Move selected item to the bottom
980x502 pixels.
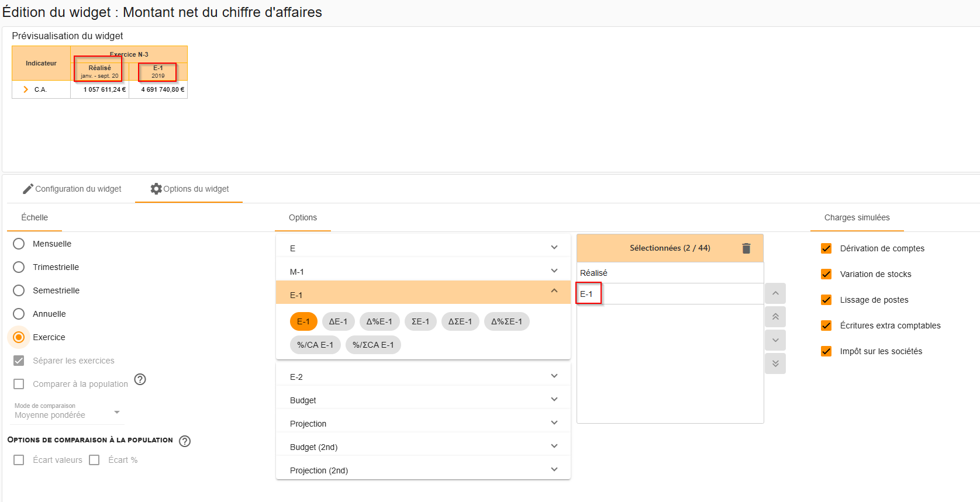[775, 363]
